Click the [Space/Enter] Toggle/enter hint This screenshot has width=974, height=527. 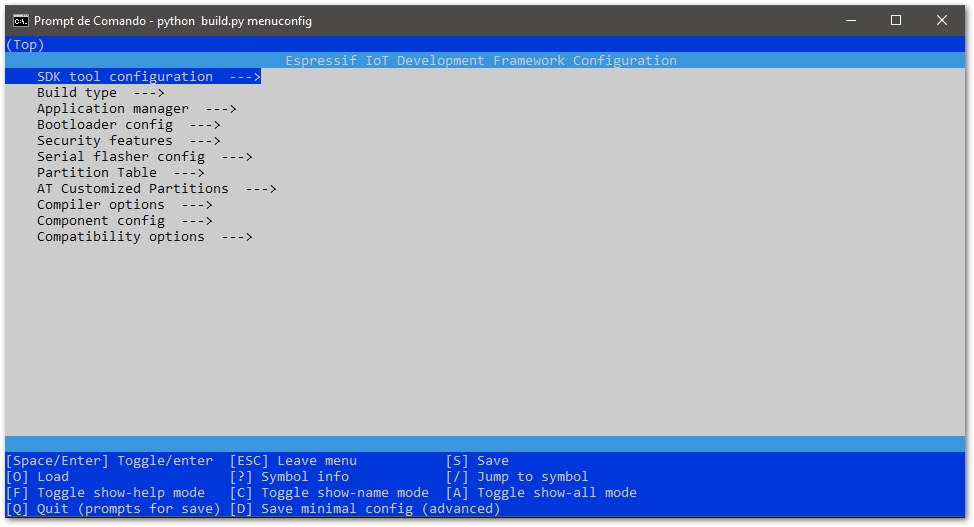tap(109, 461)
